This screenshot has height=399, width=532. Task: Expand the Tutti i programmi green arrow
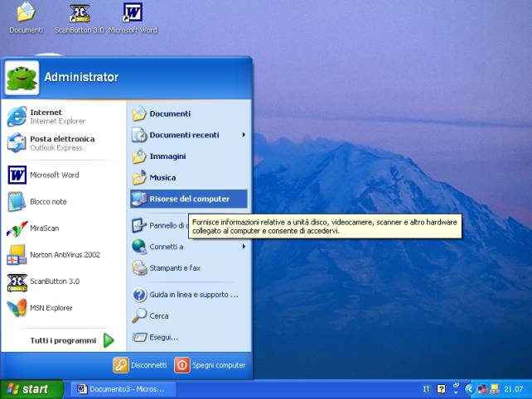pos(109,340)
